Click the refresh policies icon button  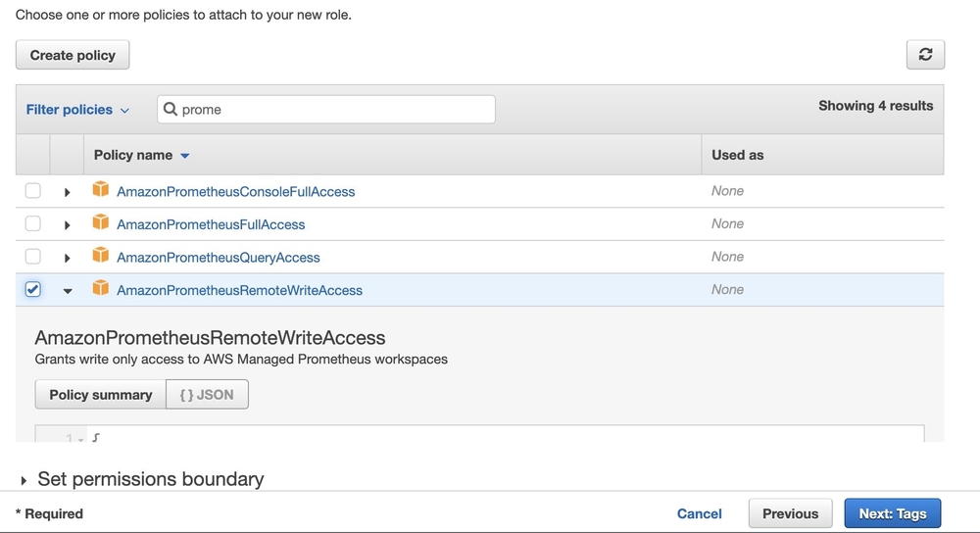tap(925, 55)
